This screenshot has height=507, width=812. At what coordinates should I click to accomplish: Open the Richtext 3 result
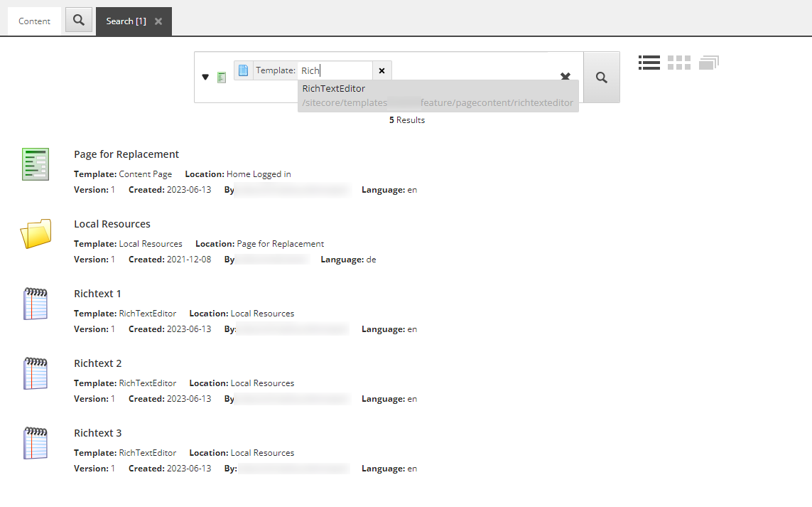pyautogui.click(x=98, y=433)
